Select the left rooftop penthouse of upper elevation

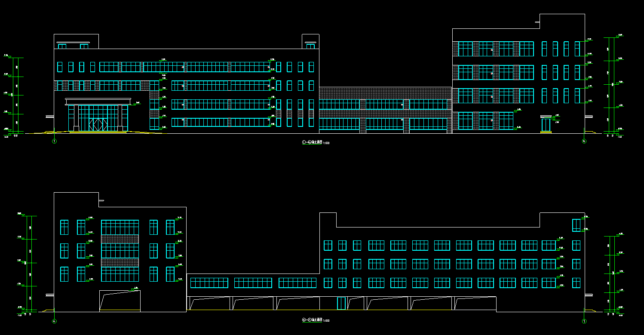click(76, 42)
